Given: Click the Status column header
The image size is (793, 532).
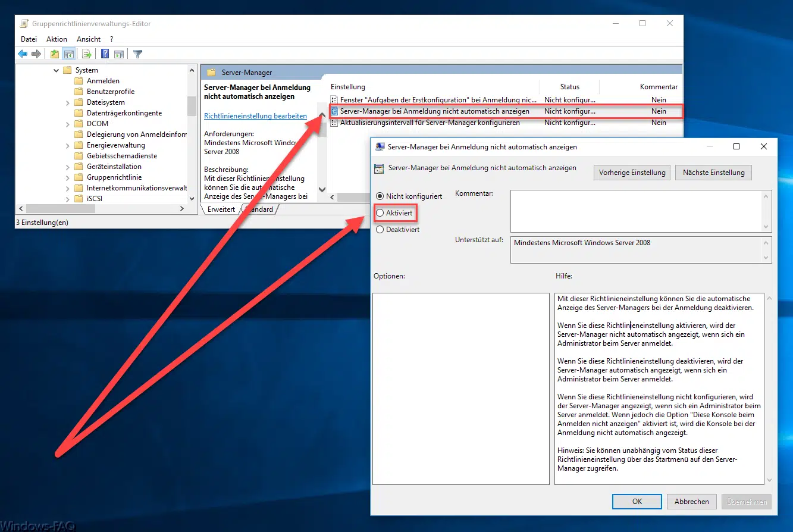Looking at the screenshot, I should (569, 87).
